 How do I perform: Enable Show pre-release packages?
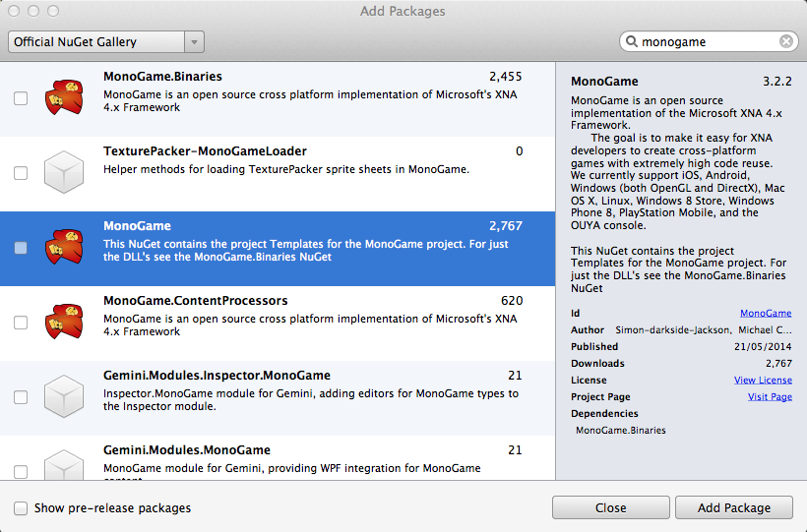(x=21, y=508)
